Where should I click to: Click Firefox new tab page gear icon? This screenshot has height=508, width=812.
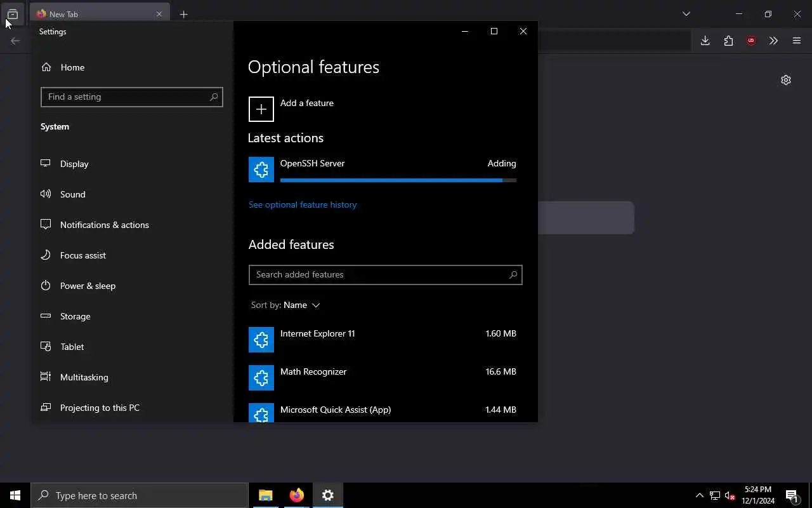(x=786, y=80)
